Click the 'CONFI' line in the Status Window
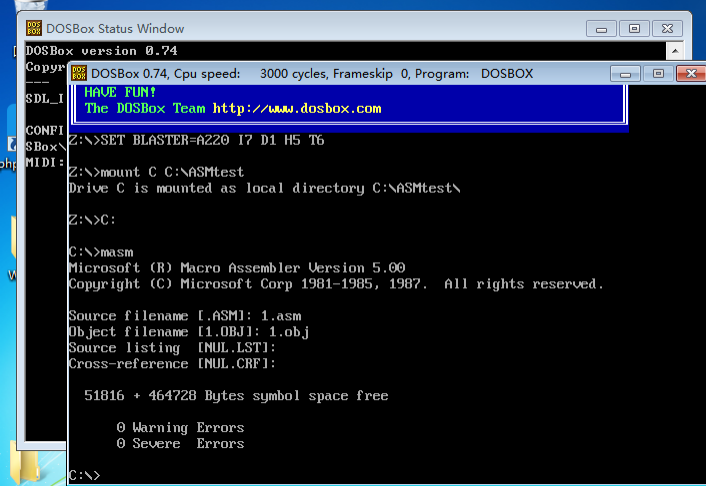 pos(45,131)
